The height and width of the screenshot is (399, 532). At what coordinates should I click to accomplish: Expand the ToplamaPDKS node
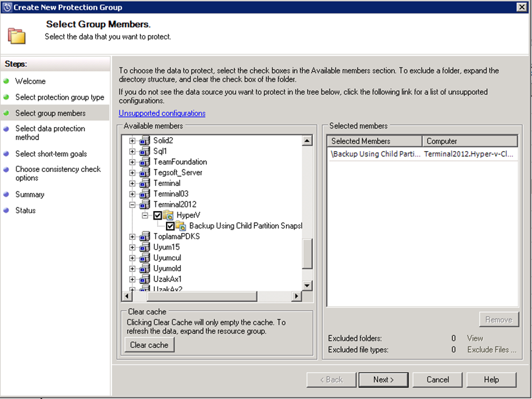tap(132, 237)
